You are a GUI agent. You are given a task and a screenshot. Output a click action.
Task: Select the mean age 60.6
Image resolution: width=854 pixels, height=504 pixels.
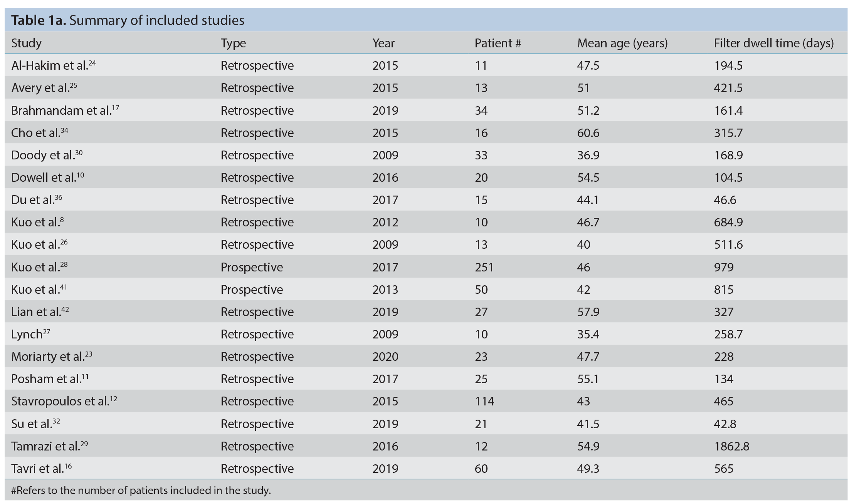(x=588, y=132)
